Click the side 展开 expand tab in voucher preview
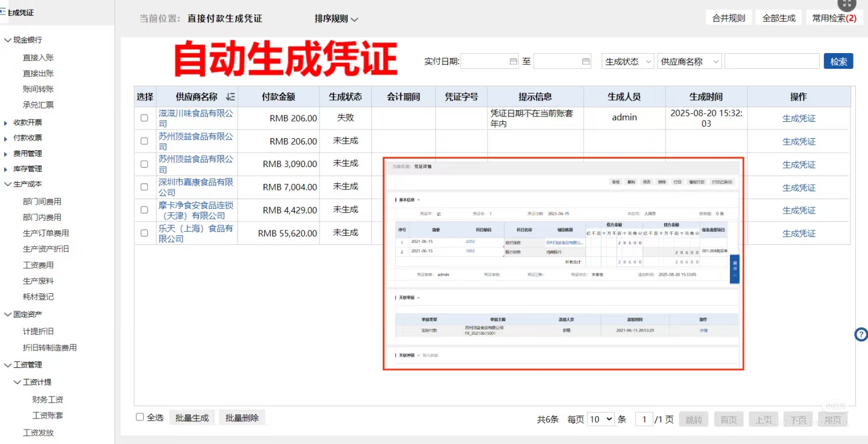Image resolution: width=868 pixels, height=444 pixels. tap(734, 269)
